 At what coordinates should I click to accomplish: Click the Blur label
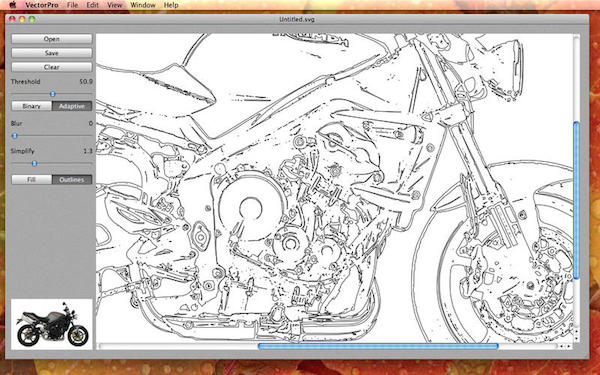click(x=16, y=123)
